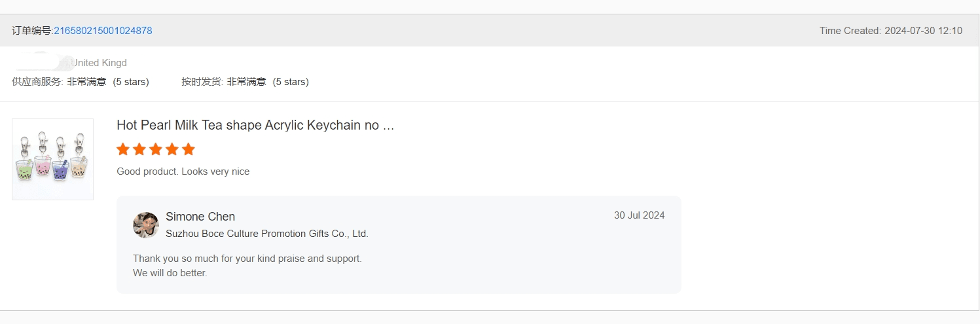Open the Hot Pearl Milk Tea product title
Screen dimensions: 980x324
tap(255, 125)
